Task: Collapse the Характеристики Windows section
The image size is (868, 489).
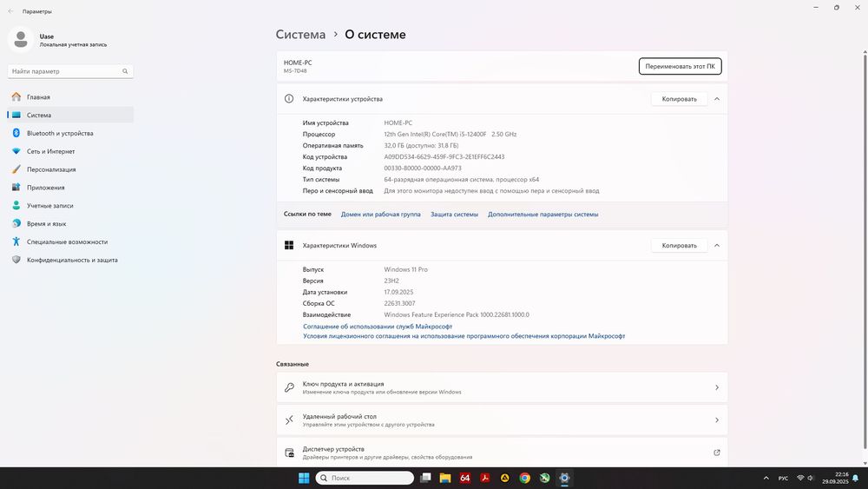Action: tap(717, 245)
